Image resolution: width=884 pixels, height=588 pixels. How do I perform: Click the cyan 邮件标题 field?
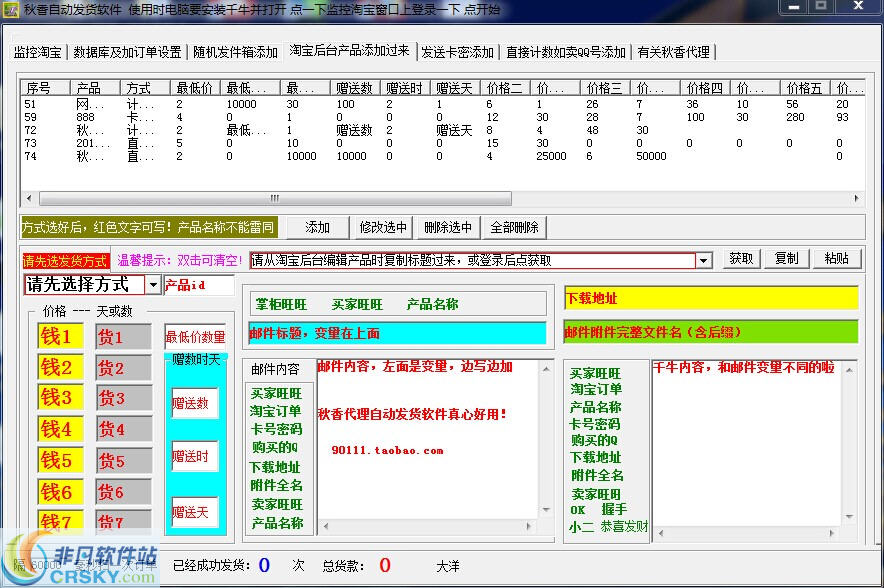click(397, 333)
